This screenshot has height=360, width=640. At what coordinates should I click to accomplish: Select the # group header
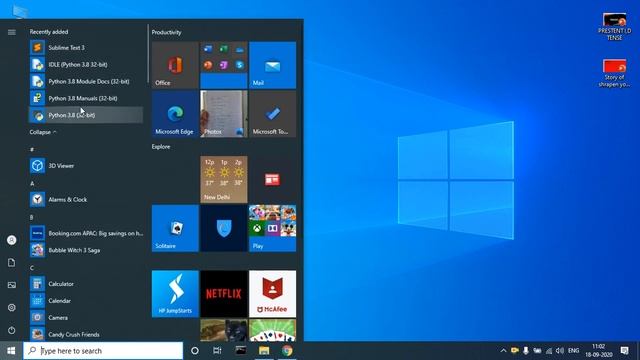point(32,149)
